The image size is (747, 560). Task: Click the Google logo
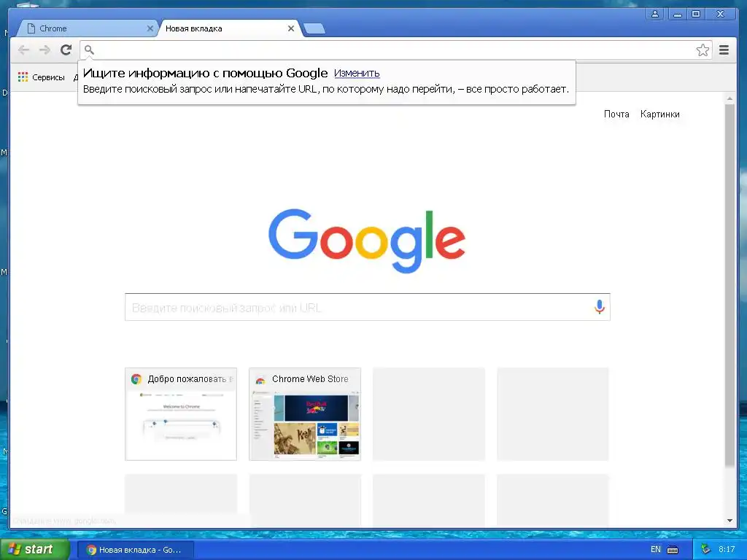tap(367, 241)
